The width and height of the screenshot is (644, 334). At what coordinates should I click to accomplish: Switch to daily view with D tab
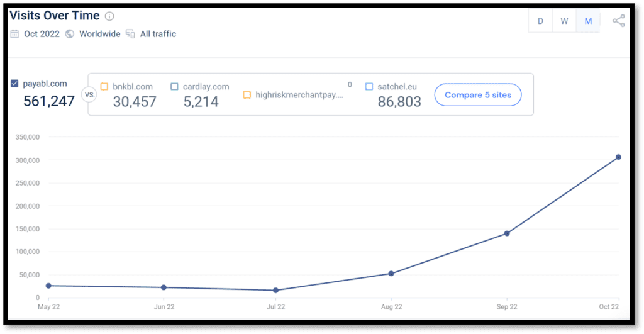tap(540, 21)
